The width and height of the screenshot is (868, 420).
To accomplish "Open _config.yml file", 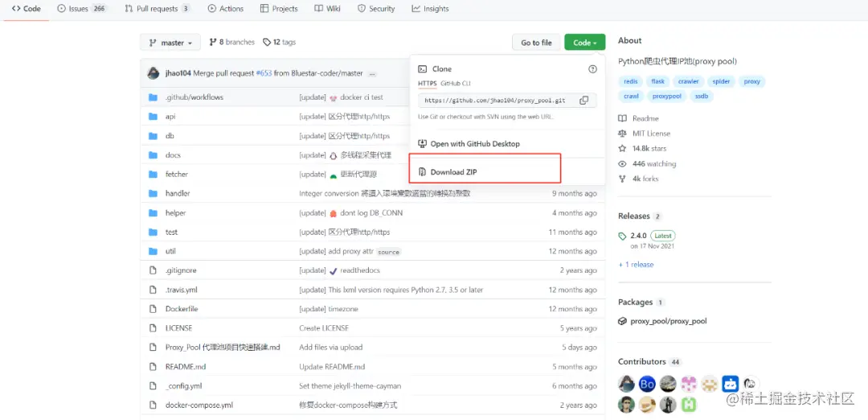I will pos(184,385).
